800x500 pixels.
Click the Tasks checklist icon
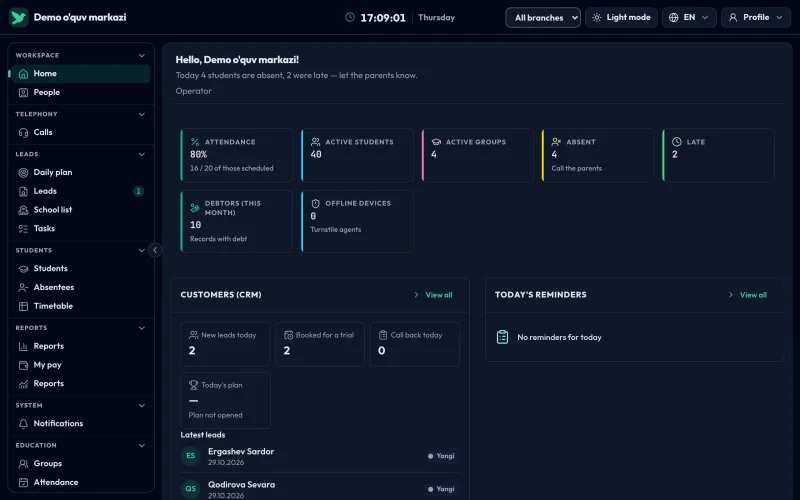pyautogui.click(x=23, y=229)
